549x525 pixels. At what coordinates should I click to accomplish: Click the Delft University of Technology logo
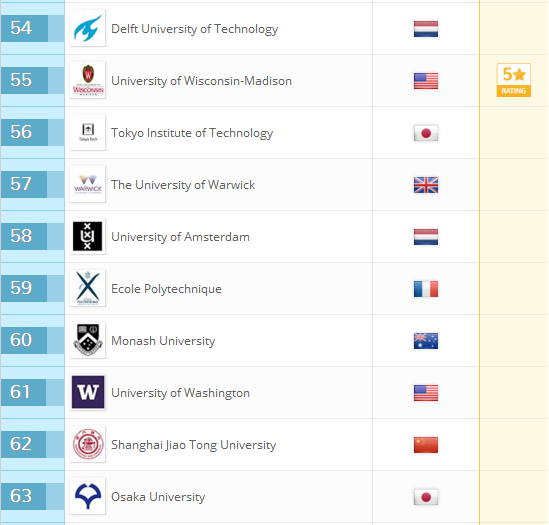pyautogui.click(x=88, y=28)
